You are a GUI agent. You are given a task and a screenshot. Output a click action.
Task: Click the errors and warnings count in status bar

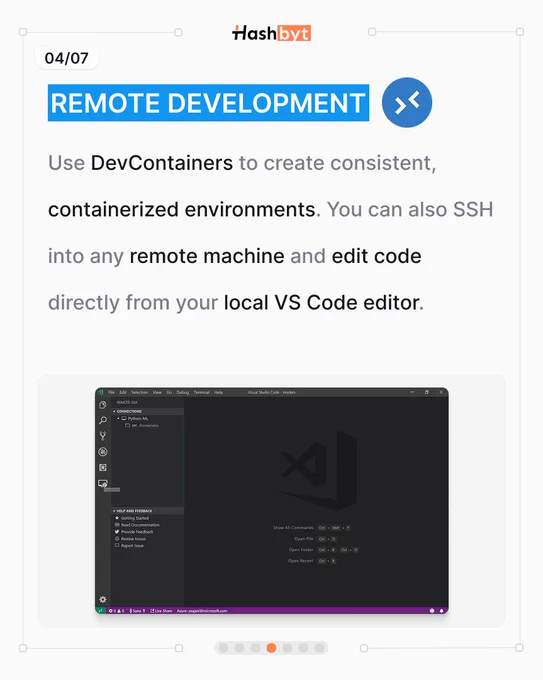pos(116,611)
